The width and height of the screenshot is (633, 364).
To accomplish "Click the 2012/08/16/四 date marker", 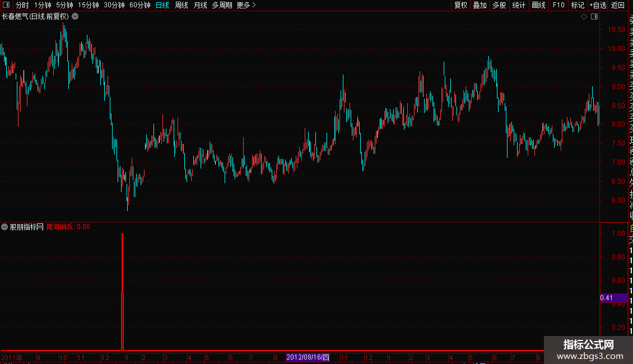I will click(308, 357).
